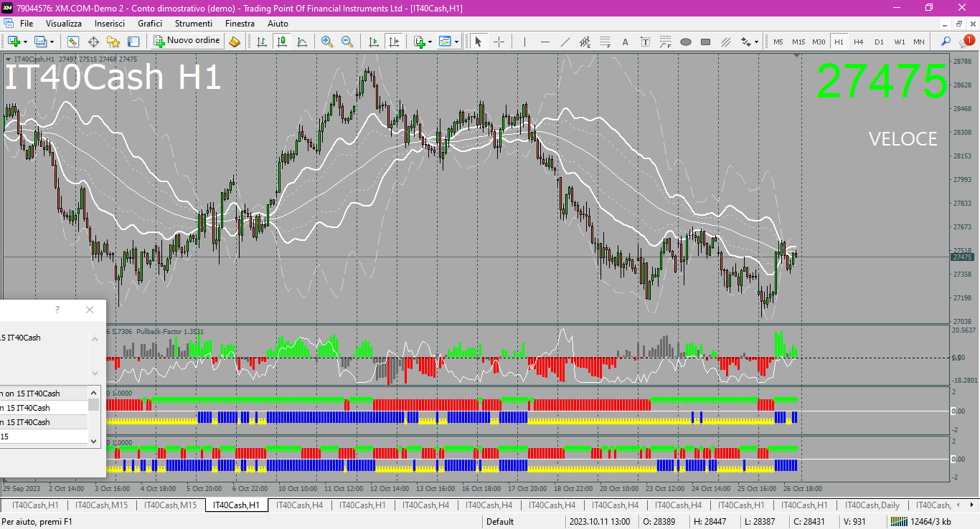Pick the rectangle drawing tool
The height and width of the screenshot is (529, 980).
click(x=705, y=42)
